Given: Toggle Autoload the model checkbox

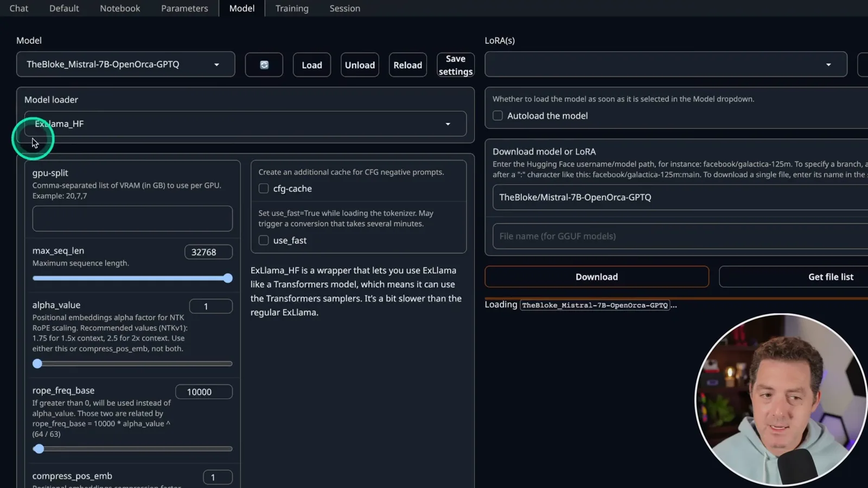Looking at the screenshot, I should point(497,115).
